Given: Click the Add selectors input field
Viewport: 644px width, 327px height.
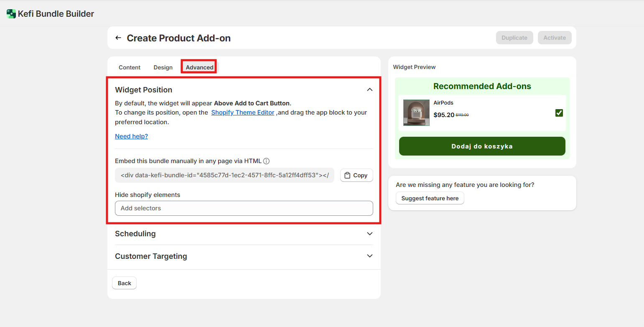Looking at the screenshot, I should (244, 208).
